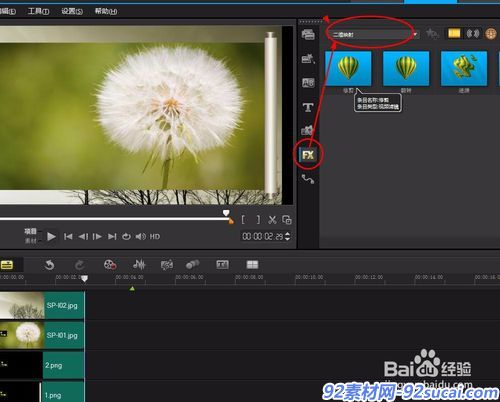Open the Path library curved-line icon
The width and height of the screenshot is (500, 402).
308,179
